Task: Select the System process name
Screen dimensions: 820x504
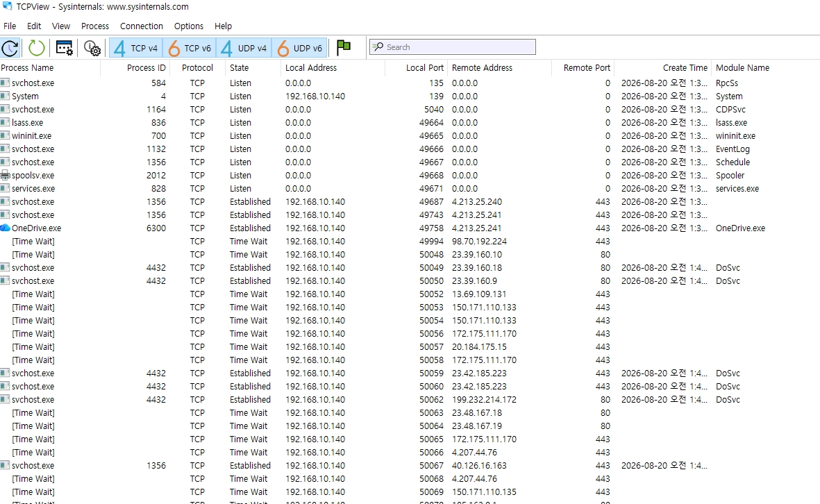Action: coord(25,96)
